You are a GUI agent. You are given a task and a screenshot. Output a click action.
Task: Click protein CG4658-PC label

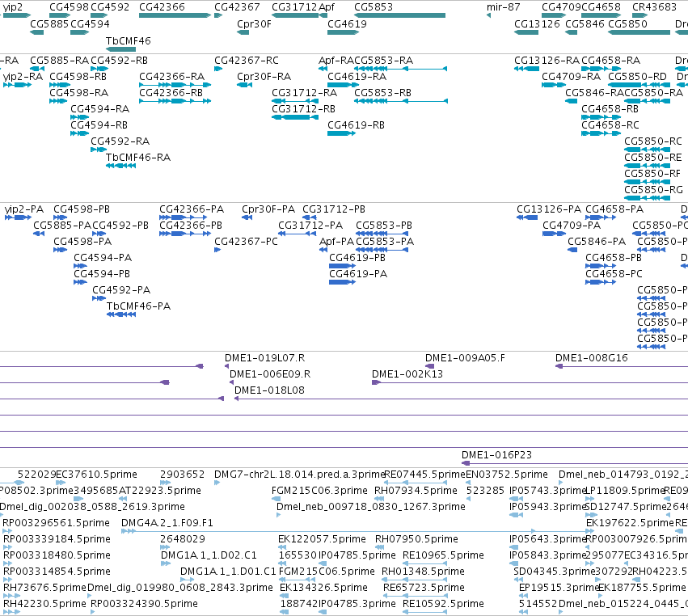614,274
